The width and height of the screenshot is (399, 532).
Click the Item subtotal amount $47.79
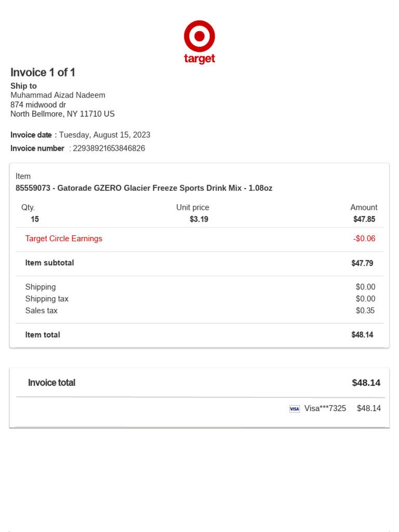tap(362, 263)
